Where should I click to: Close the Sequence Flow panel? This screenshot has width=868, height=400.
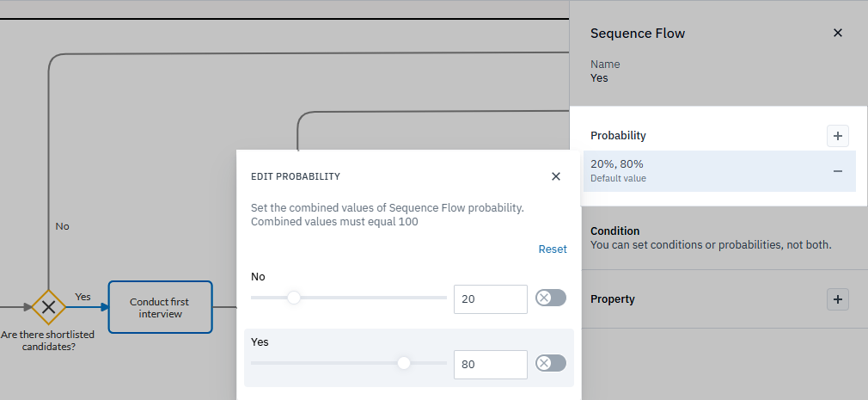(x=838, y=33)
